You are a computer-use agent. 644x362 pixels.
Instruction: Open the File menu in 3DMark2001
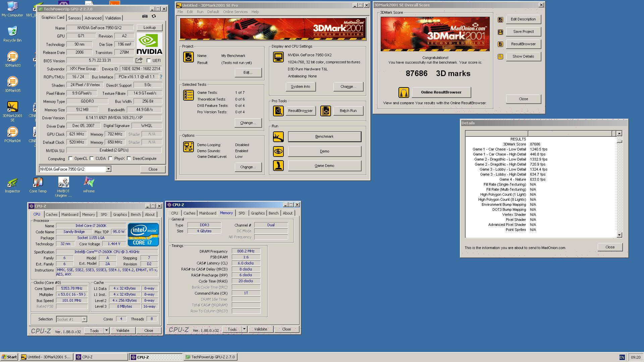(180, 12)
